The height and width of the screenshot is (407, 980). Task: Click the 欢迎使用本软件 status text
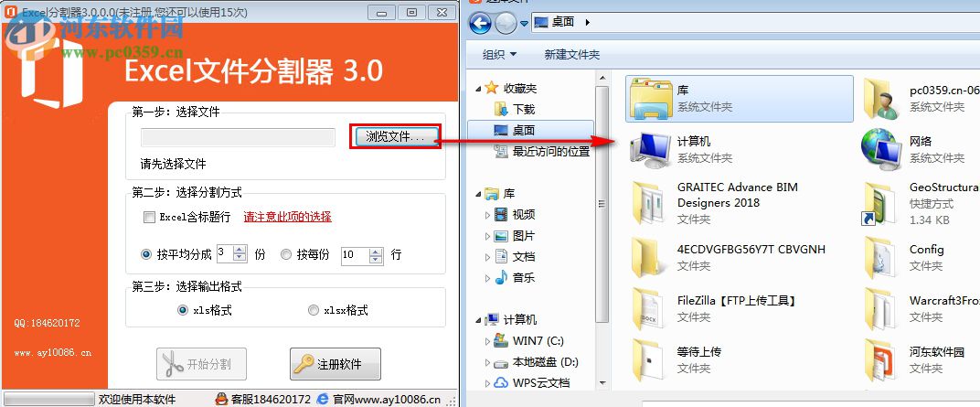tap(137, 399)
